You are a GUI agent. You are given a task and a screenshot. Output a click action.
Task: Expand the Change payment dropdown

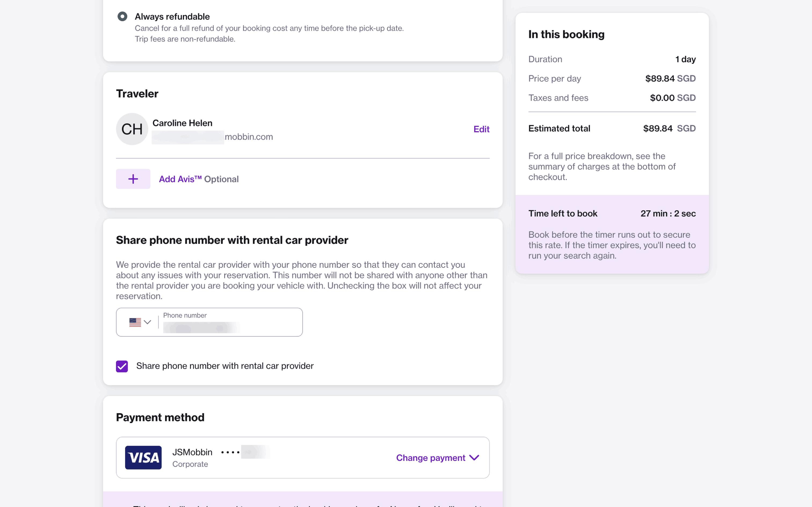tap(430, 458)
